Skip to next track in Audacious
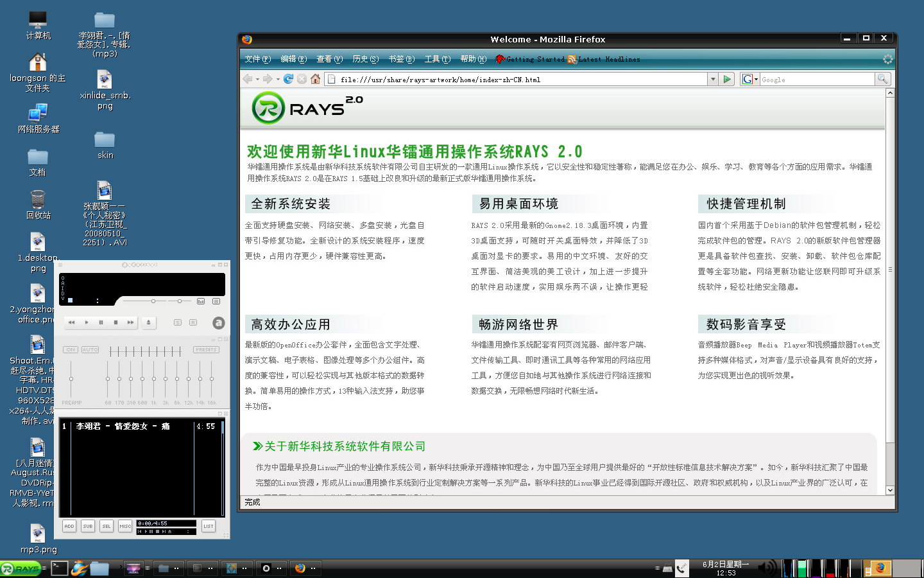 pyautogui.click(x=130, y=322)
